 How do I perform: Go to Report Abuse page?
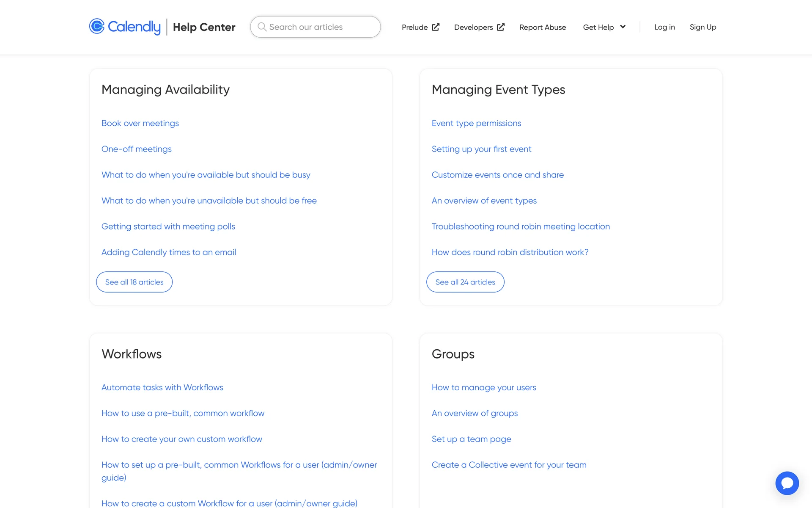(542, 27)
